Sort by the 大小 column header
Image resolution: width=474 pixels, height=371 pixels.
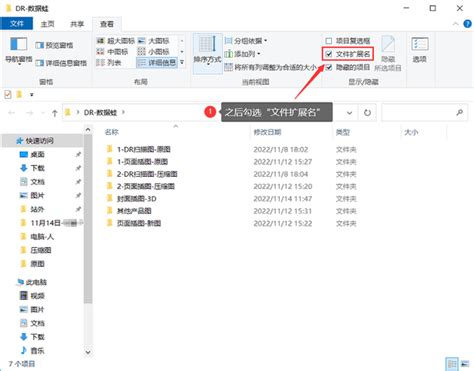(x=411, y=132)
